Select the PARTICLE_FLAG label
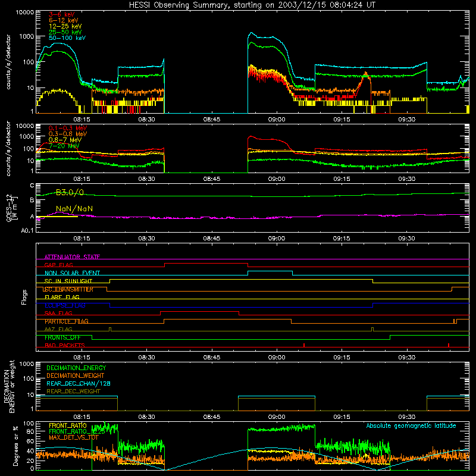This screenshot has width=476, height=476. [x=67, y=321]
